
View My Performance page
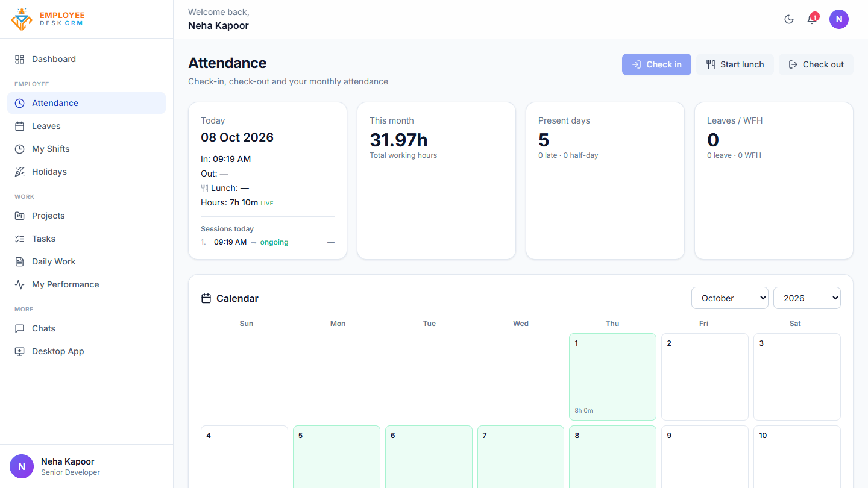(86, 284)
